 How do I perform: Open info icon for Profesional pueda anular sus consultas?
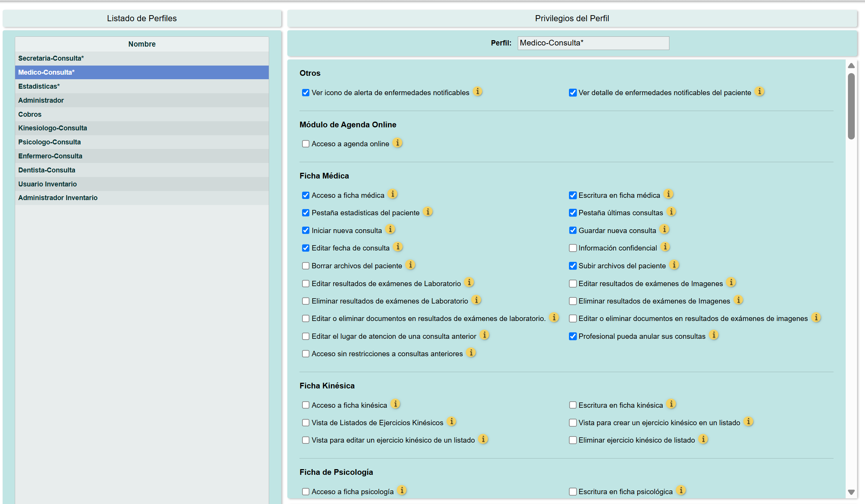tap(714, 335)
